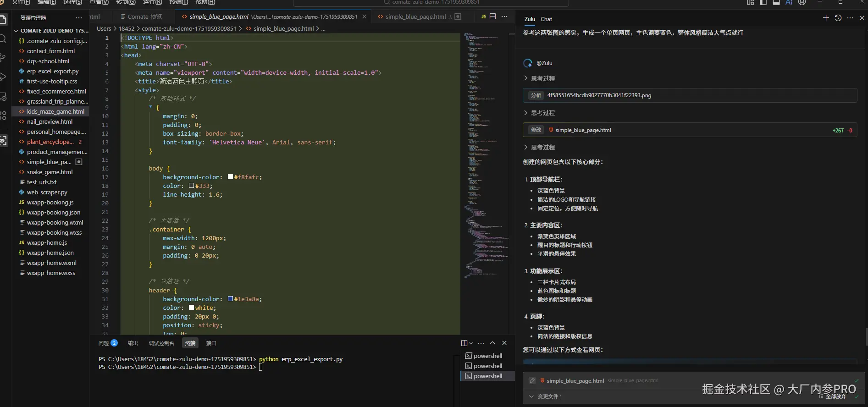The image size is (868, 407).
Task: Open the 运行(R) menu
Action: pyautogui.click(x=152, y=2)
